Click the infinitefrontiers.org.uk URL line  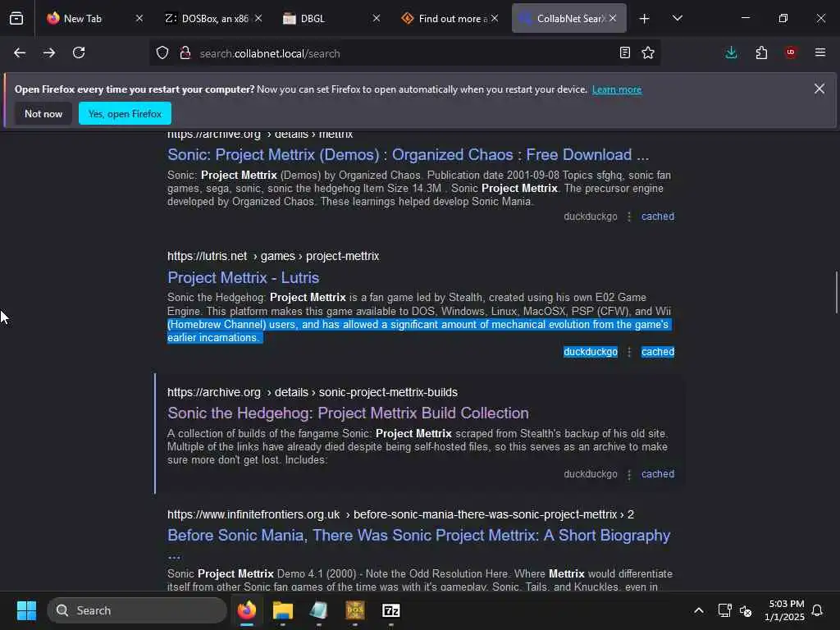coord(400,514)
